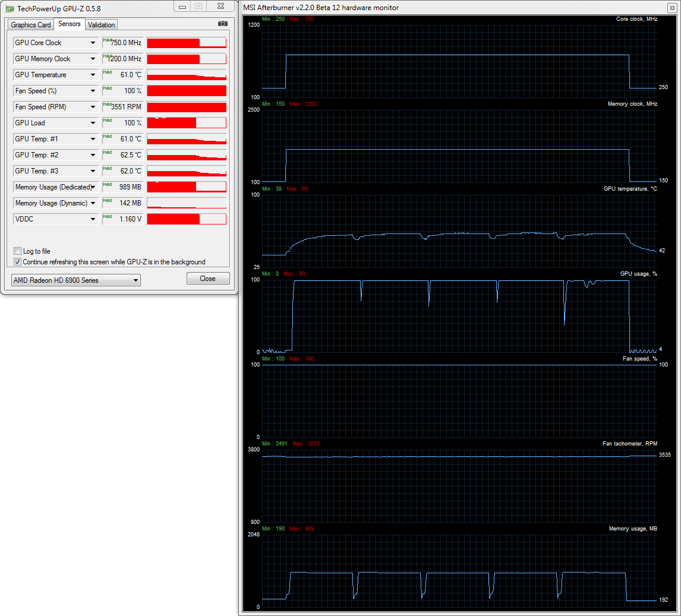Screen dimensions: 681x616
Task: Expand Memory Usage (Dedicated) dropdown
Action: [93, 187]
